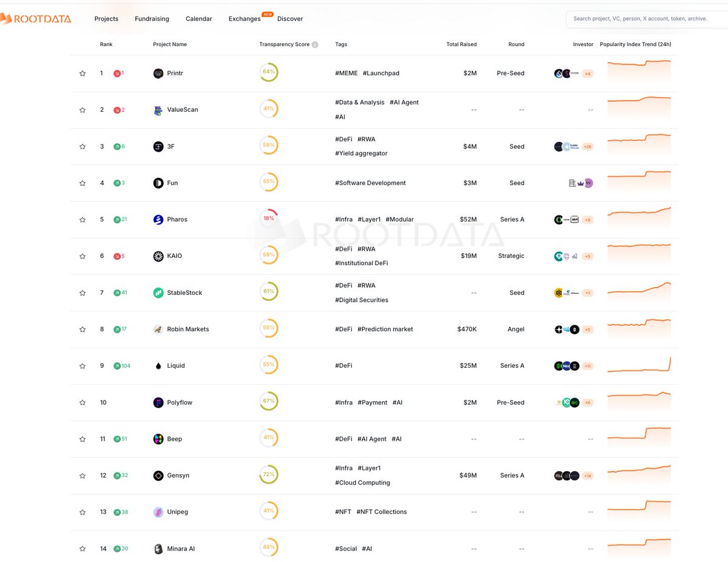The image size is (728, 562).
Task: Star the Liquid project row
Action: 83,366
